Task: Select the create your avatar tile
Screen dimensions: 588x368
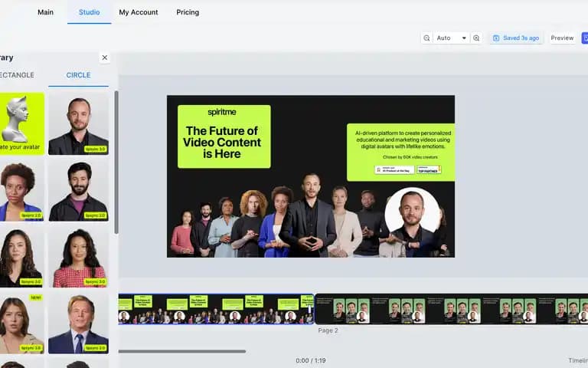Action: pyautogui.click(x=22, y=124)
